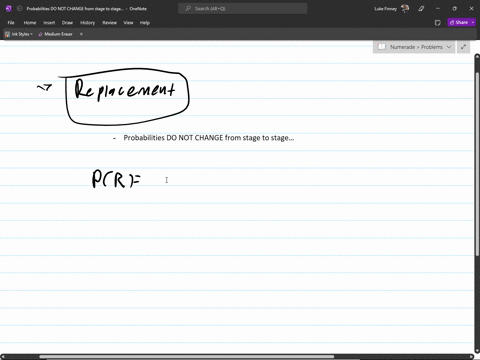480x360 pixels.
Task: Click the notebook icon beside Numerade
Action: pos(382,47)
